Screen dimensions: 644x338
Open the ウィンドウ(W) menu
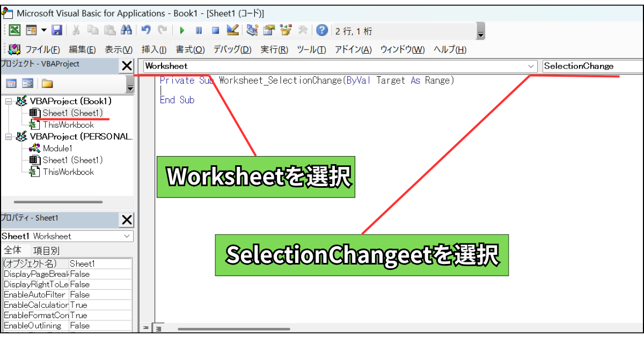click(402, 49)
